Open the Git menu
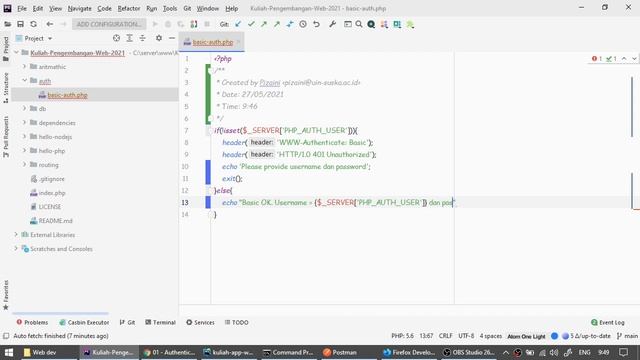 pyautogui.click(x=187, y=8)
